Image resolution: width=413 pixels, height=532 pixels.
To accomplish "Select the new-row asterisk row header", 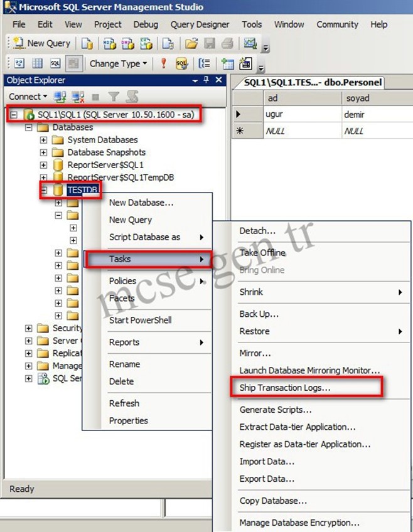I will (x=248, y=130).
